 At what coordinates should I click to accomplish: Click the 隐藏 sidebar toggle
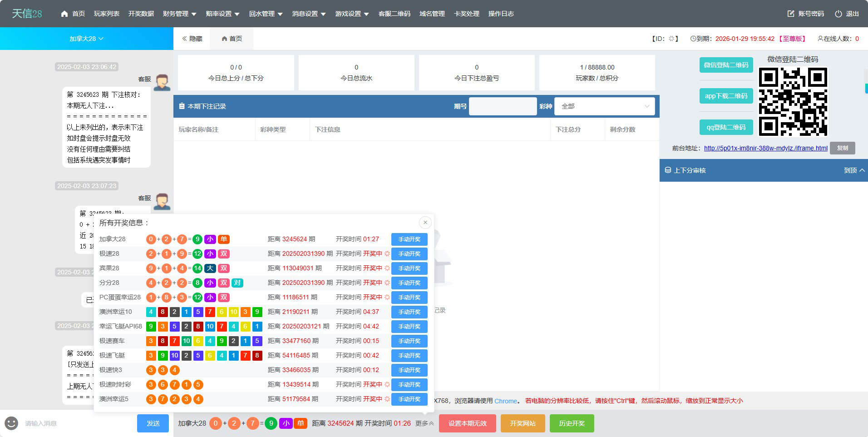click(192, 39)
